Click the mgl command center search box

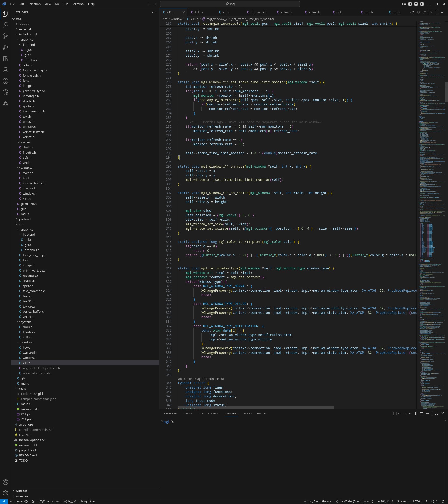tap(230, 4)
